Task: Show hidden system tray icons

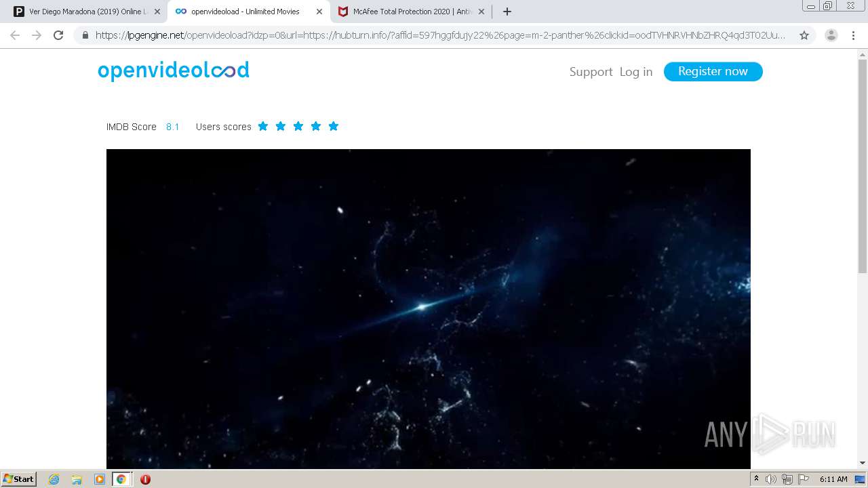Action: click(x=756, y=479)
